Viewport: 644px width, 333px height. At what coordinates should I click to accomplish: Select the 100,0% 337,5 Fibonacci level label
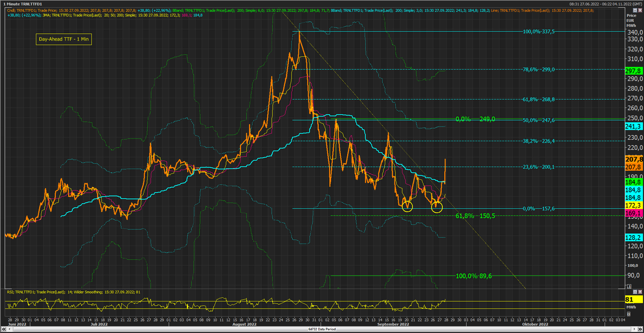(x=538, y=32)
